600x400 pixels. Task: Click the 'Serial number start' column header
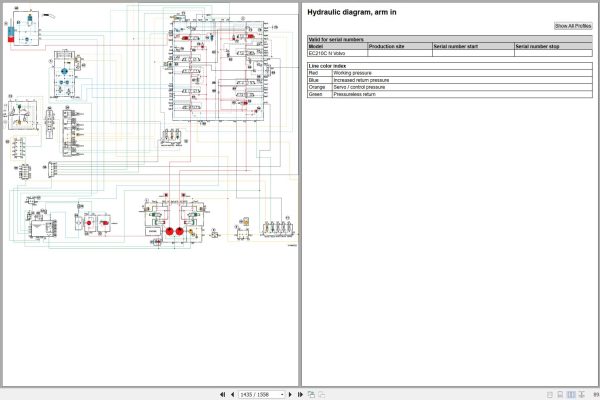click(473, 46)
